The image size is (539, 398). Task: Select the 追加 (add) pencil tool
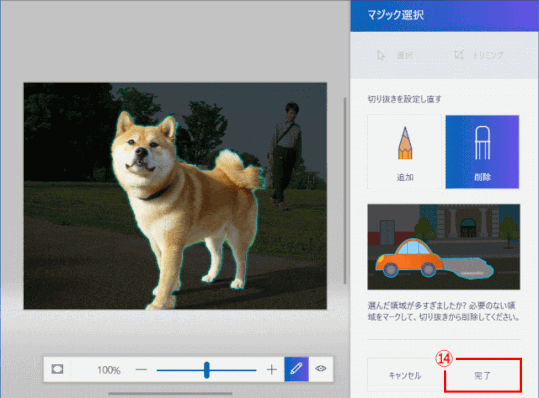[x=405, y=152]
